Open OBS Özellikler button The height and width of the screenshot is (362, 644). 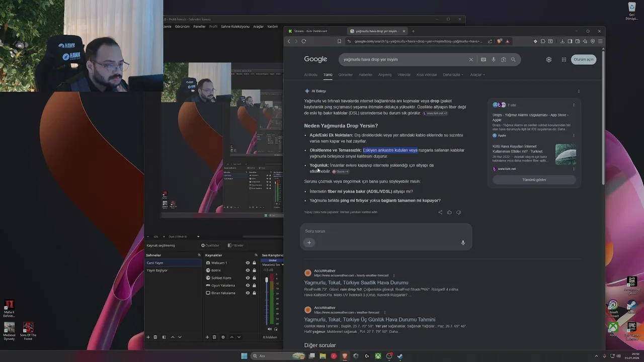pos(210,245)
